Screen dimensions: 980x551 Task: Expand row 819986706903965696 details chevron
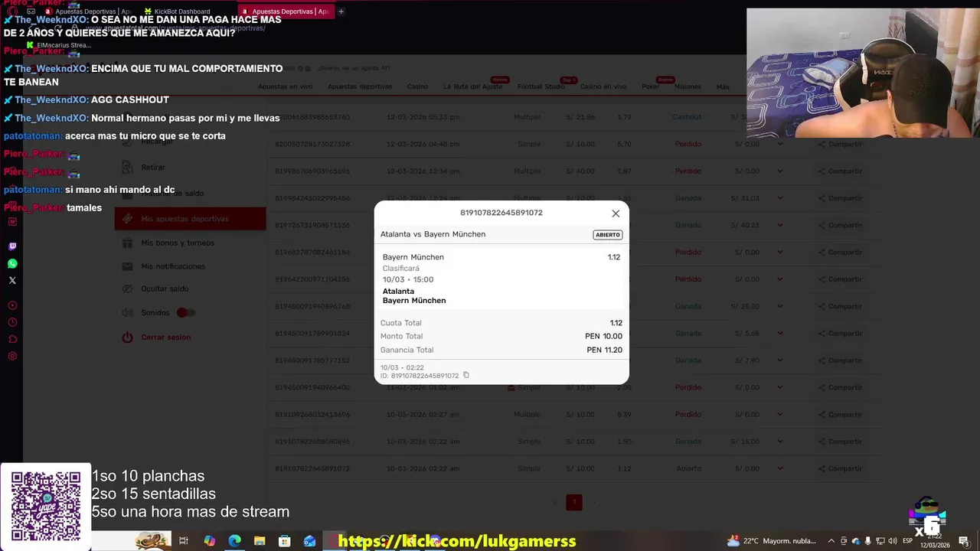tap(780, 171)
